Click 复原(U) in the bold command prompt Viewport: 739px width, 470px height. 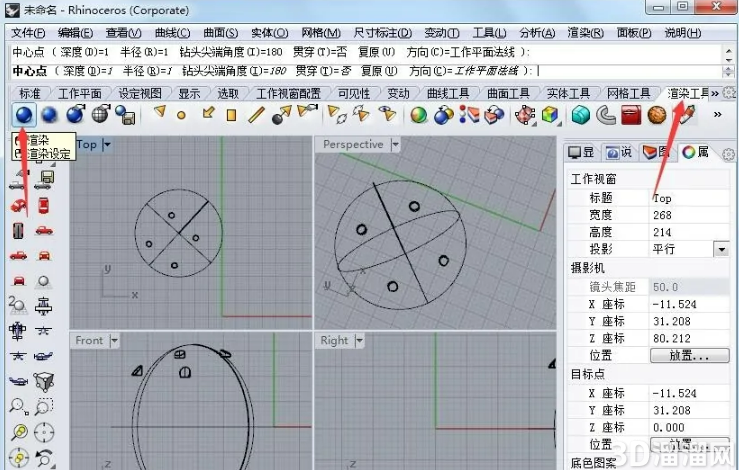(x=379, y=71)
